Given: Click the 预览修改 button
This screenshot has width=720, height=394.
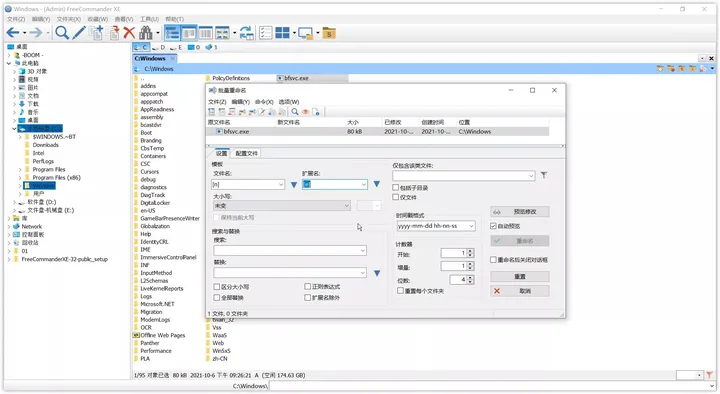Looking at the screenshot, I should point(519,212).
